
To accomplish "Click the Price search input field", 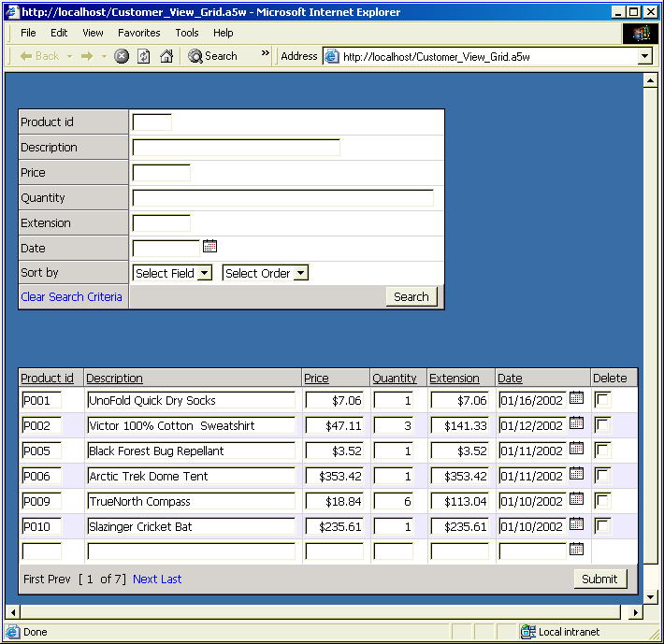I will click(x=162, y=173).
